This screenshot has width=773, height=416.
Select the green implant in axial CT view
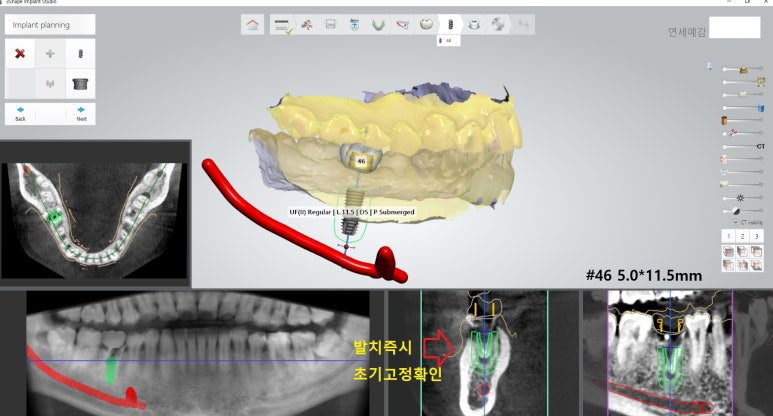pyautogui.click(x=54, y=216)
